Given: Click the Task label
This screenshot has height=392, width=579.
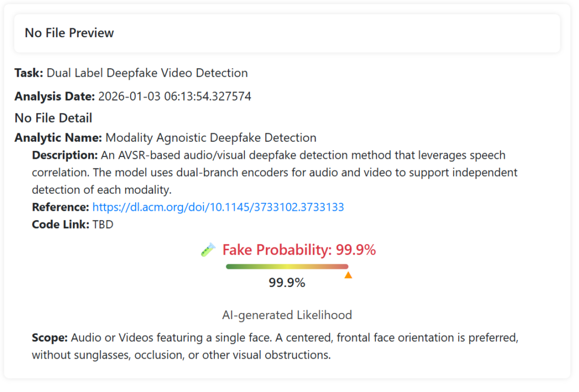Looking at the screenshot, I should 29,73.
